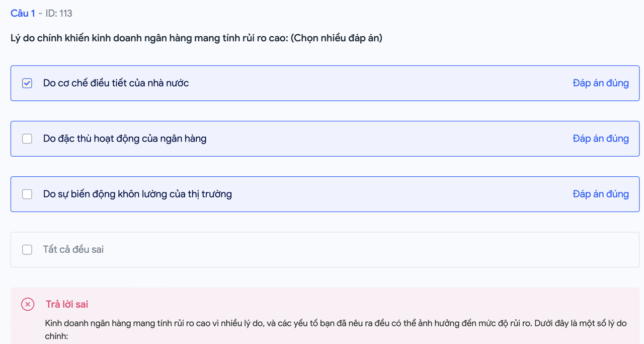
Task: Click 'Đáp án đúng' beside 'Do sự biến động khôn lường'
Action: pos(601,194)
